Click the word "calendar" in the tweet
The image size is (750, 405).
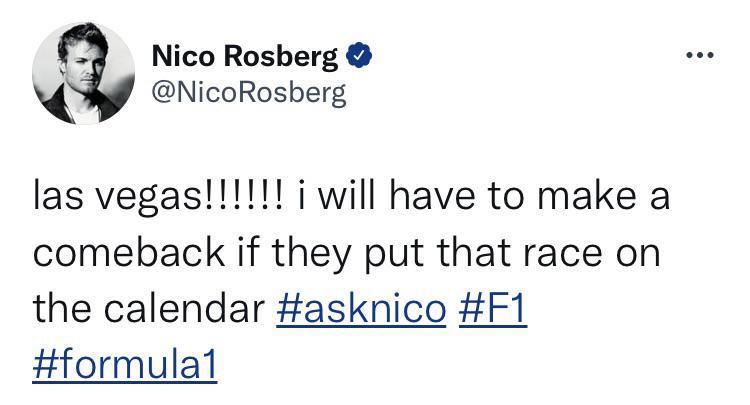[x=185, y=309]
